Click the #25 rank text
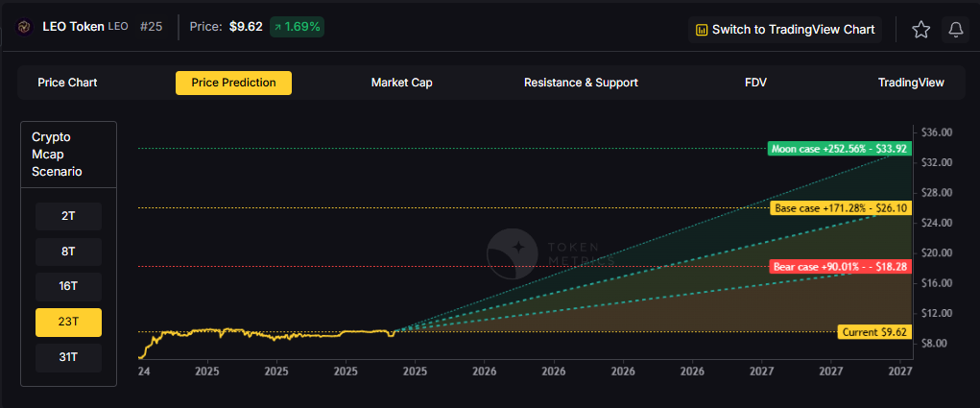This screenshot has width=980, height=408. coord(151,28)
